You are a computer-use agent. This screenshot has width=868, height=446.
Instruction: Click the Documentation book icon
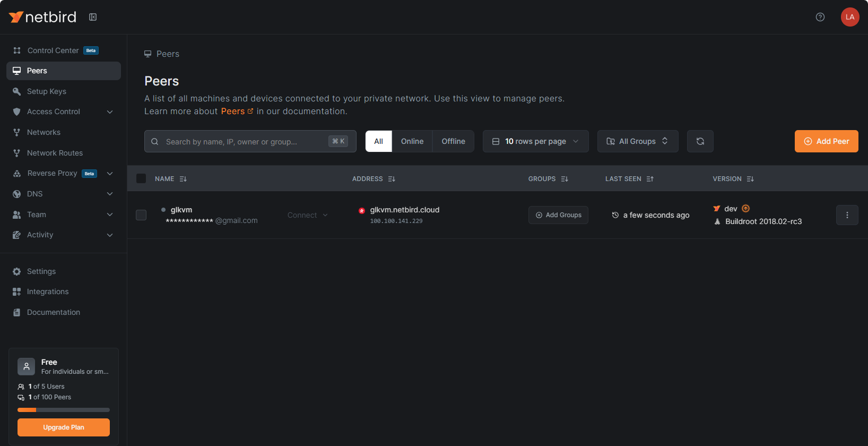[x=17, y=312]
